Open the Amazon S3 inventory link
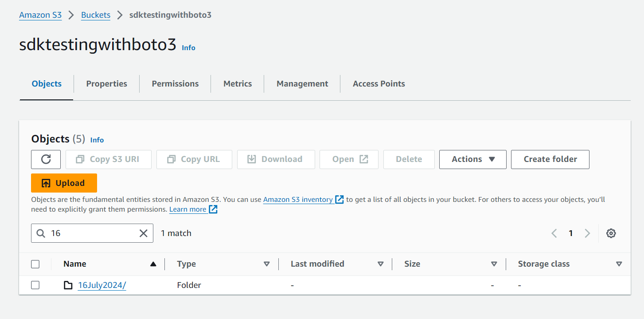The height and width of the screenshot is (319, 644). (x=298, y=200)
